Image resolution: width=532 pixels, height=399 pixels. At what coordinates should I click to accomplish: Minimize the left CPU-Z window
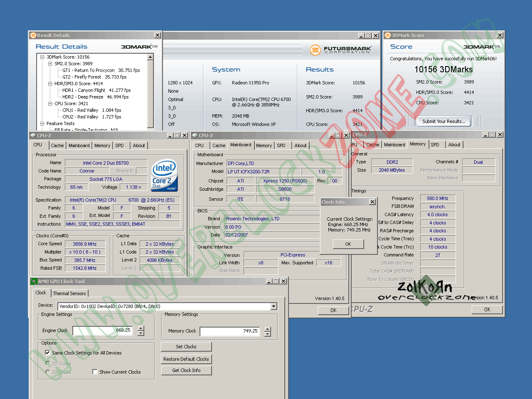[170, 135]
